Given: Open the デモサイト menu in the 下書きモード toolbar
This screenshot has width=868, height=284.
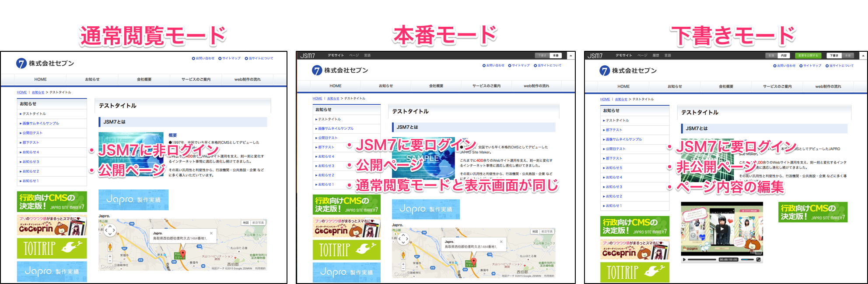Looking at the screenshot, I should point(624,56).
